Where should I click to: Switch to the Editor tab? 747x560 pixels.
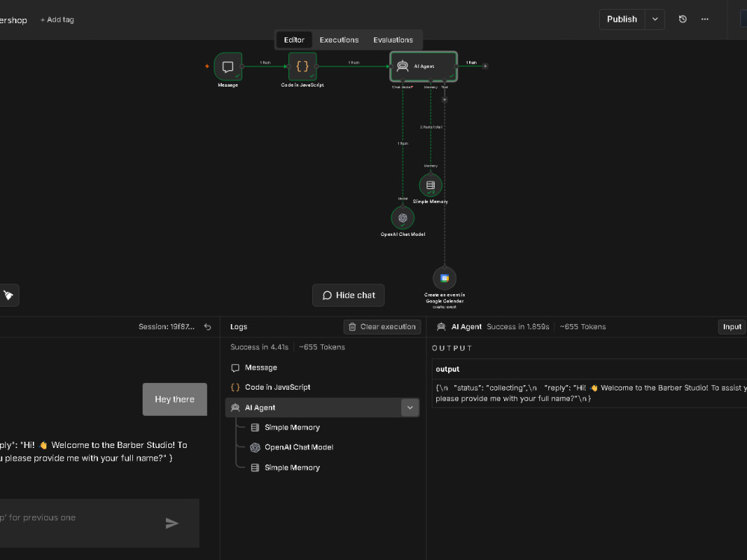[x=294, y=40]
